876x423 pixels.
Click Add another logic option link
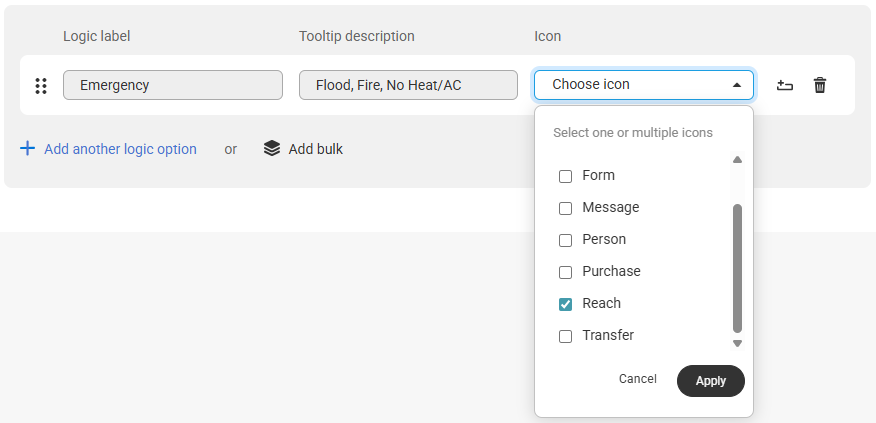(x=120, y=149)
